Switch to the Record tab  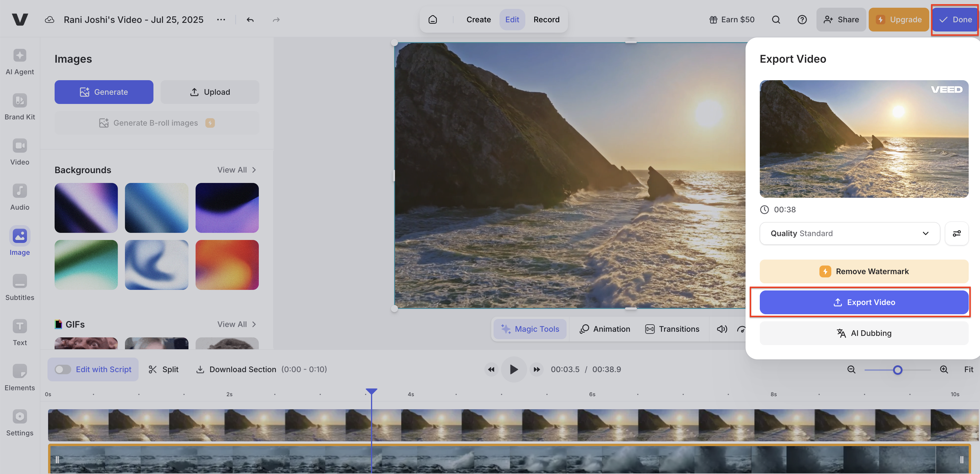point(546,20)
